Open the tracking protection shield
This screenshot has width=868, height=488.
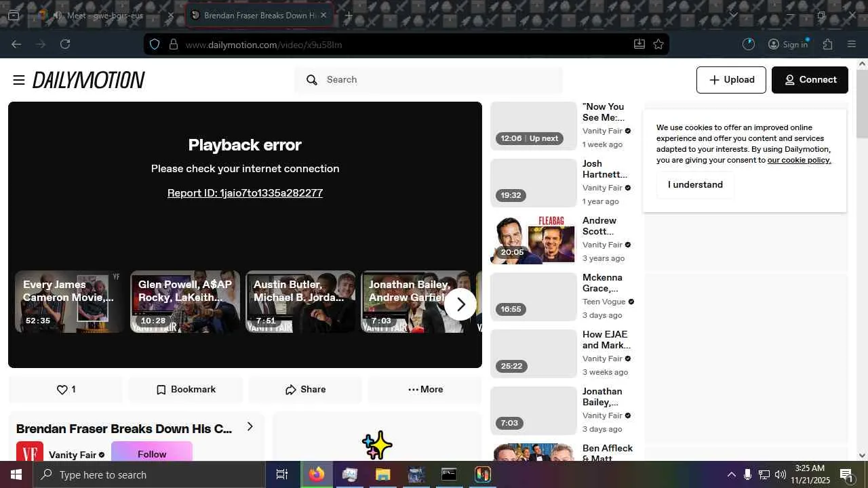(155, 44)
